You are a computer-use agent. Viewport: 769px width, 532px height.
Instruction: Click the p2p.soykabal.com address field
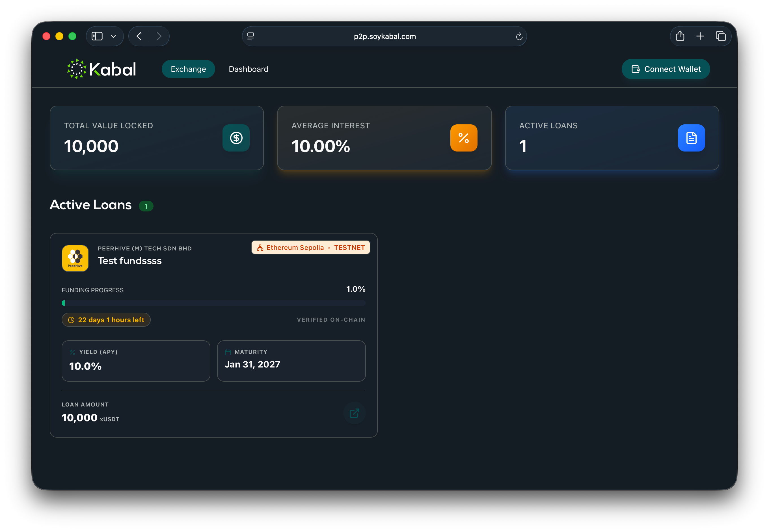click(385, 36)
